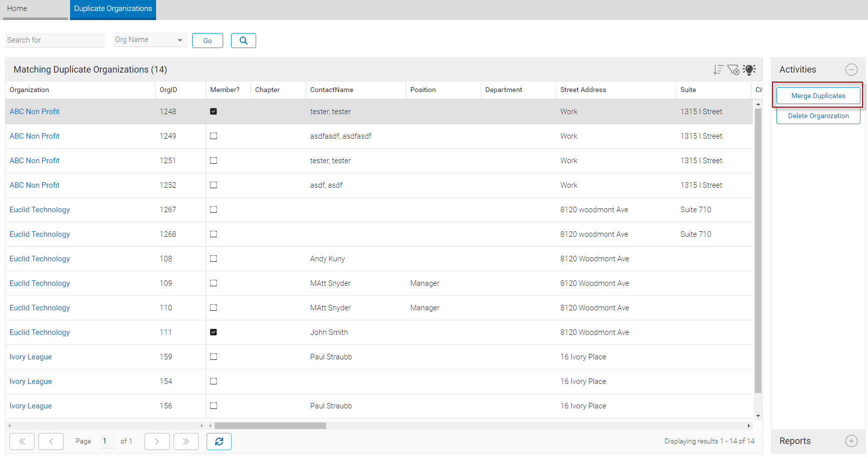Click the Delete Organization button
The image size is (868, 458).
(818, 116)
